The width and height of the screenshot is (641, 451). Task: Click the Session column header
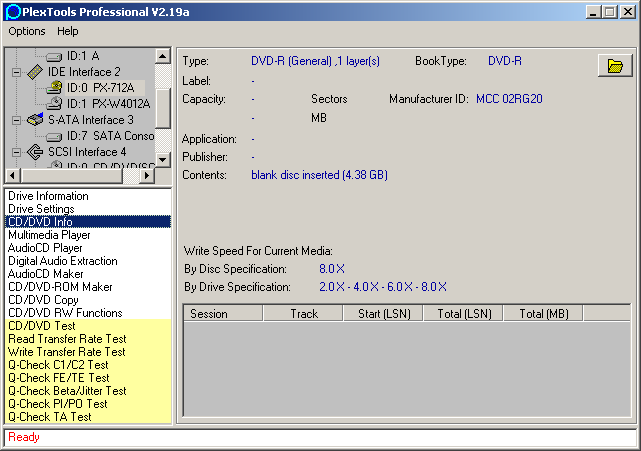point(223,314)
